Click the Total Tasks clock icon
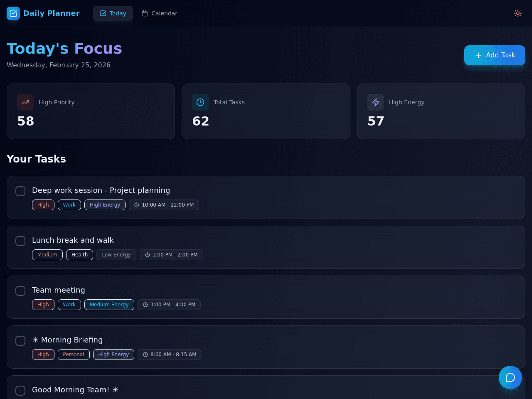The height and width of the screenshot is (399, 532). tap(200, 102)
